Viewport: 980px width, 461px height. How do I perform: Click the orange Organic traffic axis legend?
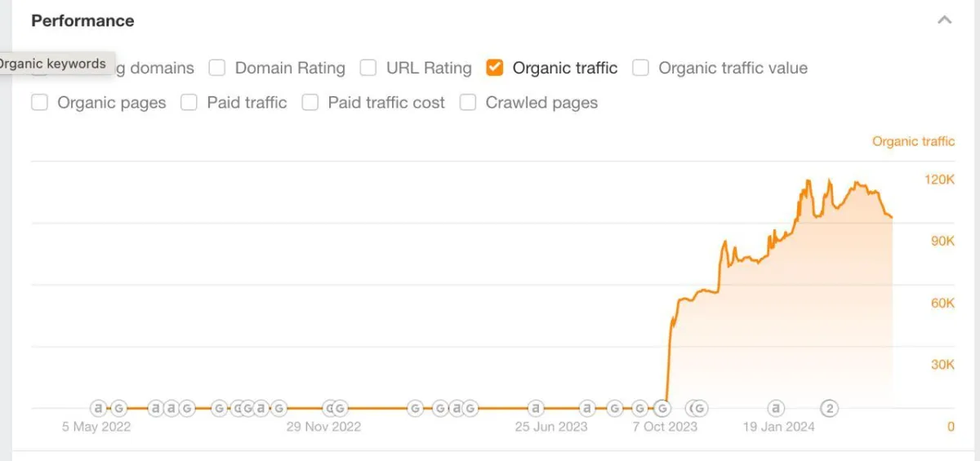tap(913, 141)
